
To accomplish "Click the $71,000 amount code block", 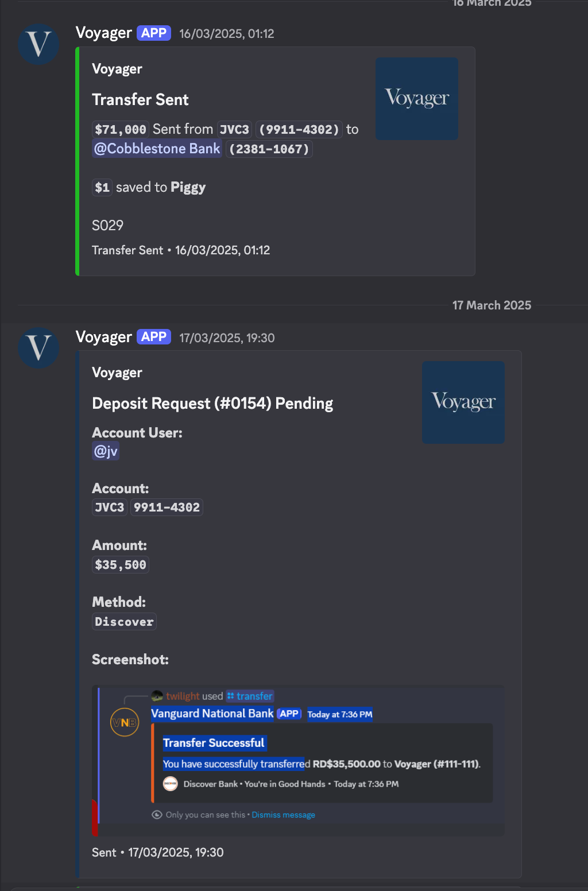I will [x=121, y=129].
